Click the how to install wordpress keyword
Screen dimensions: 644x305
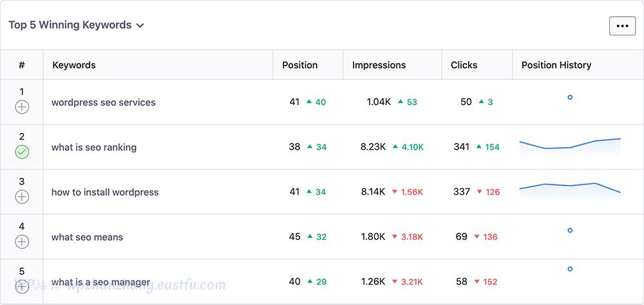pyautogui.click(x=105, y=192)
